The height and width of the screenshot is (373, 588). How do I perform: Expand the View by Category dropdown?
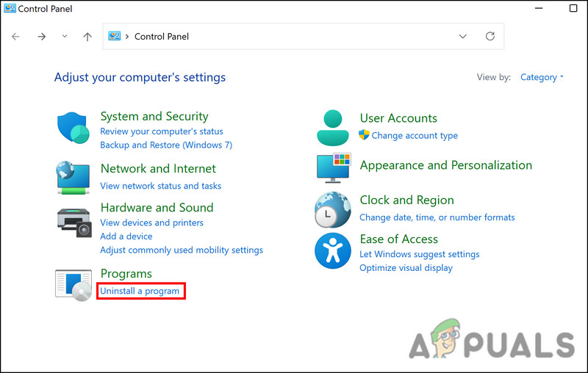coord(542,77)
